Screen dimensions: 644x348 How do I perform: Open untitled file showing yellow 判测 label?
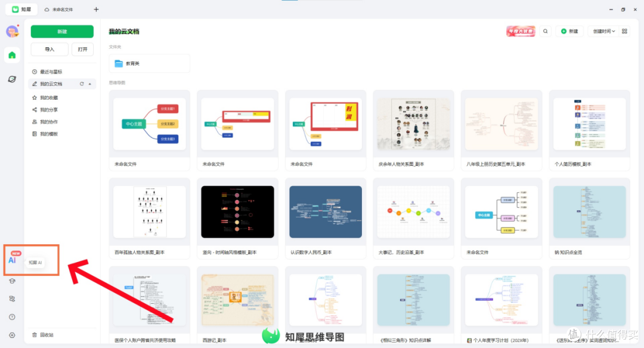(326, 130)
